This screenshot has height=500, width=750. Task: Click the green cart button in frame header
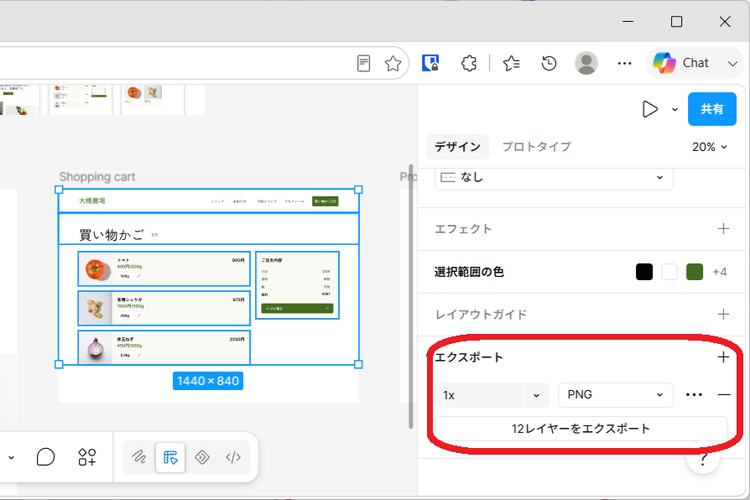(x=325, y=201)
